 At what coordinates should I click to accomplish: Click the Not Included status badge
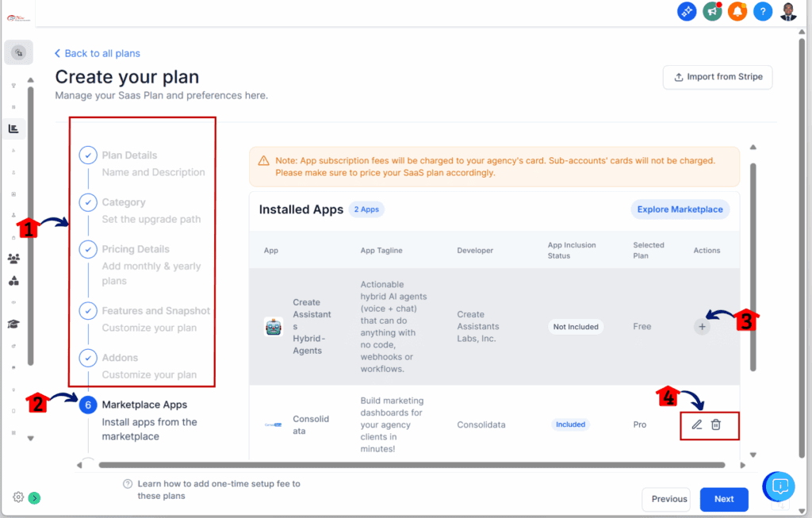click(x=576, y=327)
